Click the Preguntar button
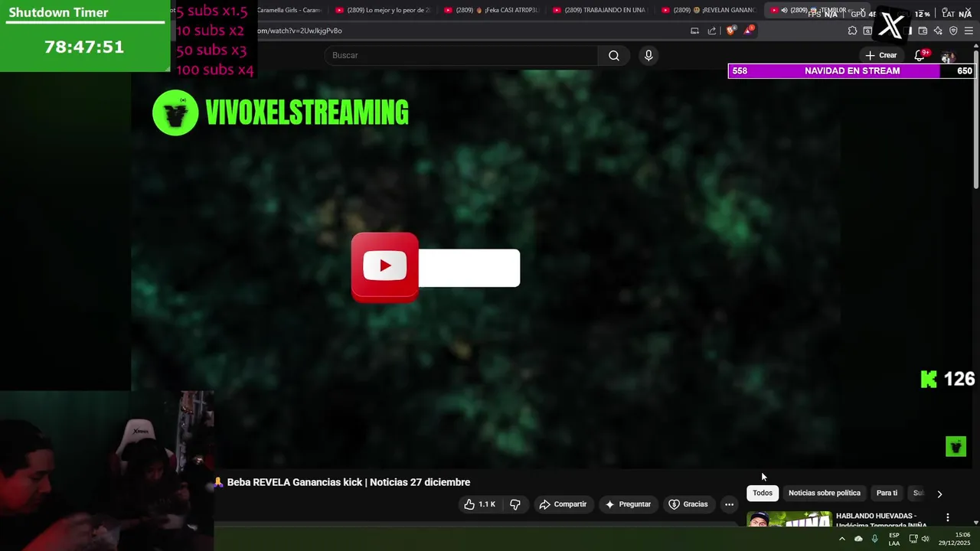Viewport: 980px width, 551px height. pos(628,504)
